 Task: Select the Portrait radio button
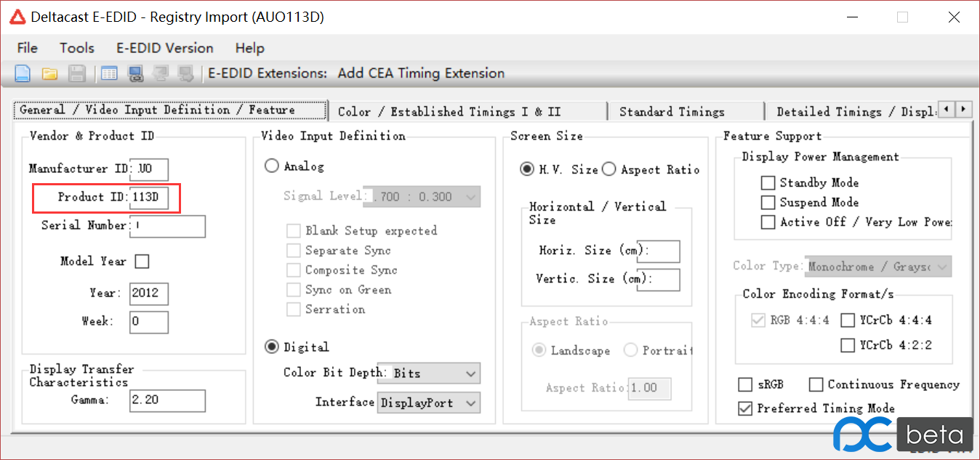[630, 350]
